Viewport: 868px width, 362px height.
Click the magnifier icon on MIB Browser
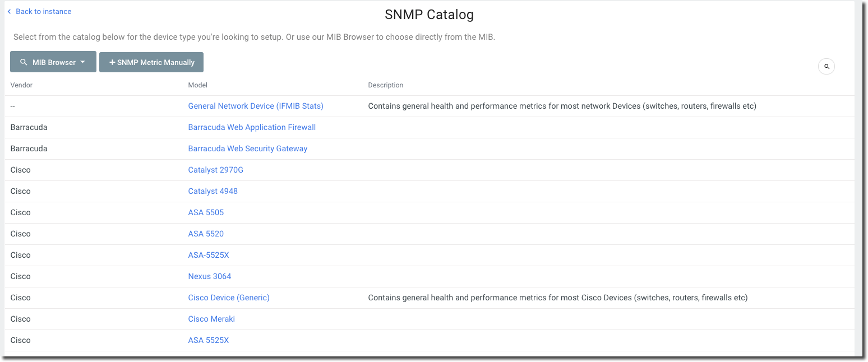(24, 62)
